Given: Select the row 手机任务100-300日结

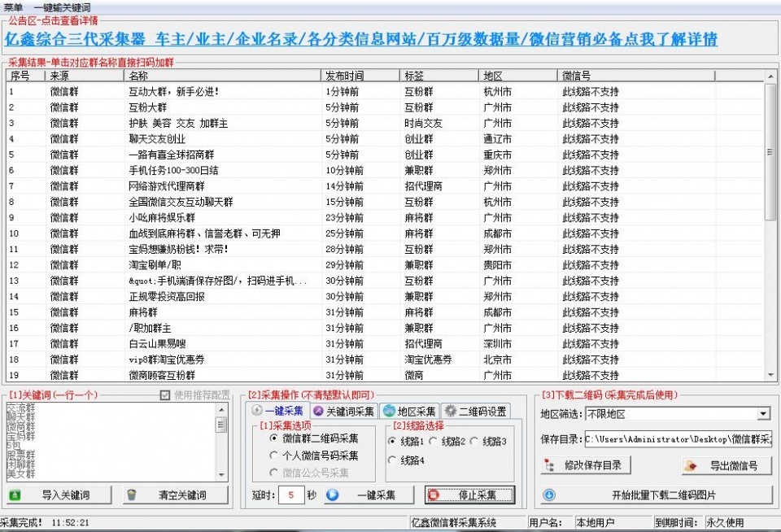Looking at the screenshot, I should (385, 170).
